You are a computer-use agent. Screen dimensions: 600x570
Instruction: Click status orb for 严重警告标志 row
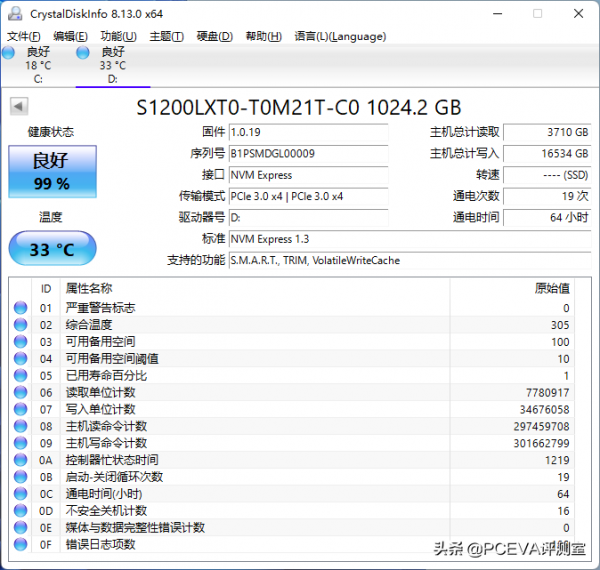coord(21,309)
